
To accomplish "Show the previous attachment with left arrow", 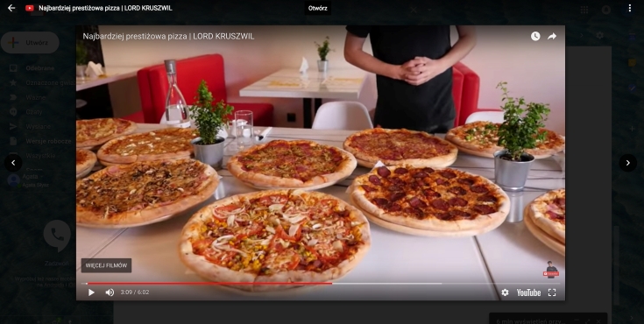I will [x=13, y=163].
